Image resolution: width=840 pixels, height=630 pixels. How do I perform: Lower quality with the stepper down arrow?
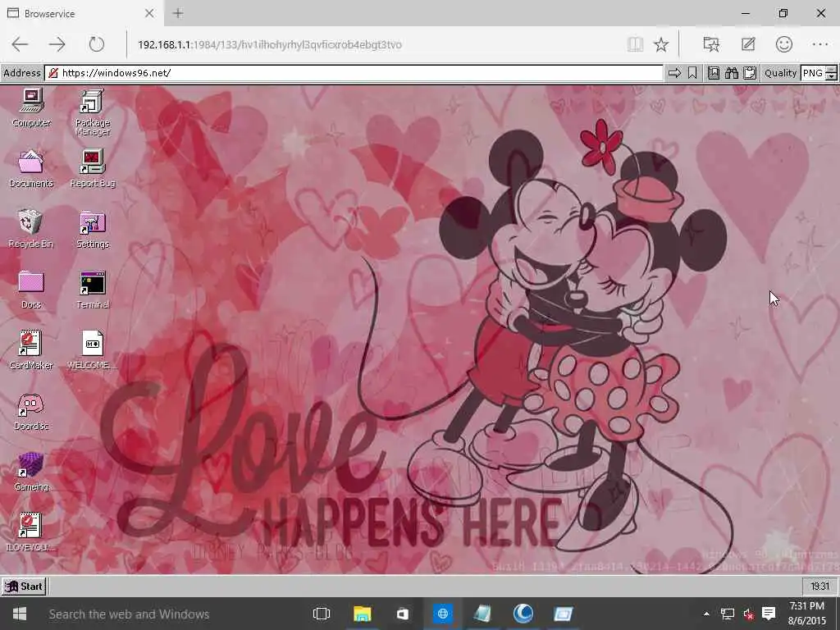(832, 76)
